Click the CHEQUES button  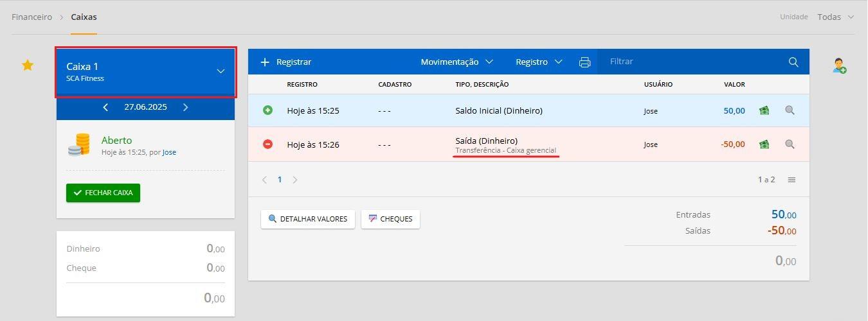pos(390,219)
